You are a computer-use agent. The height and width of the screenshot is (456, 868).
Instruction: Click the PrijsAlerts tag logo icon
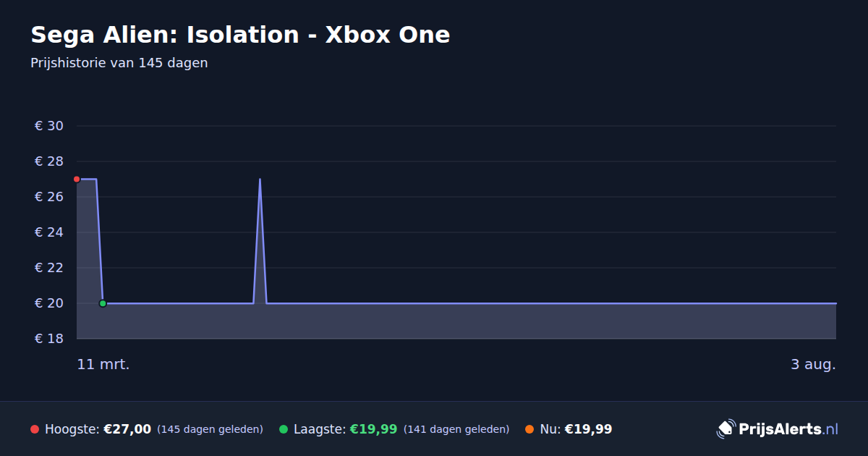[x=726, y=429]
